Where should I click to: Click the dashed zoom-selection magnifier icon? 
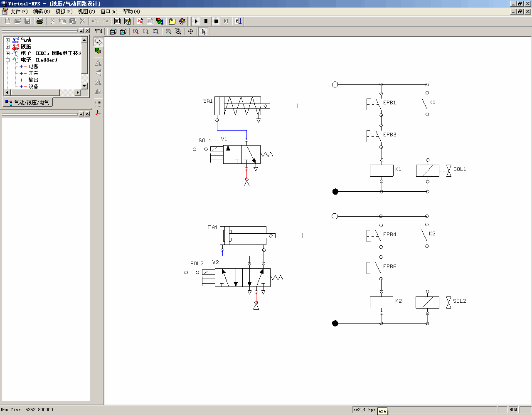pos(178,32)
